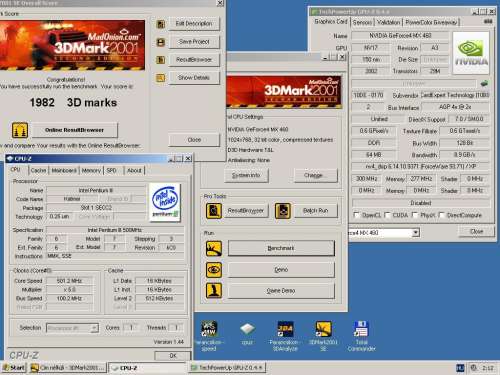Viewport: 500px width, 375px height.
Task: Click the Edit Description button
Action: 194,24
